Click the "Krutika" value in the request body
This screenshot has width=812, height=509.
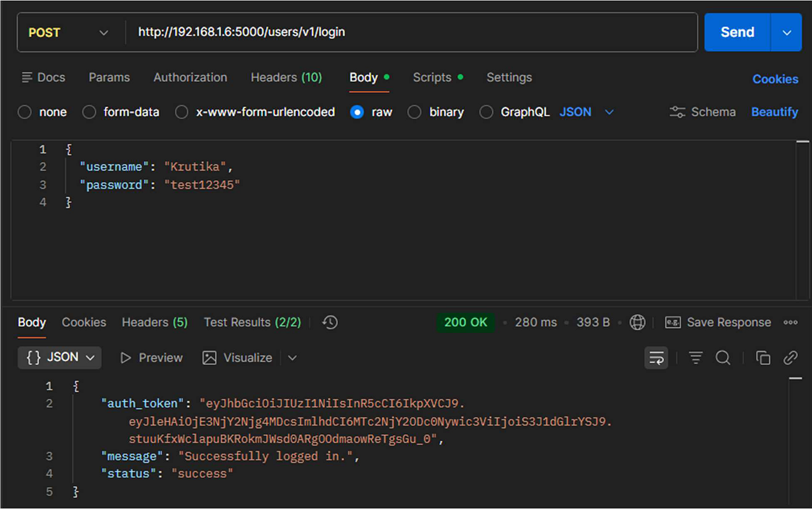(195, 167)
